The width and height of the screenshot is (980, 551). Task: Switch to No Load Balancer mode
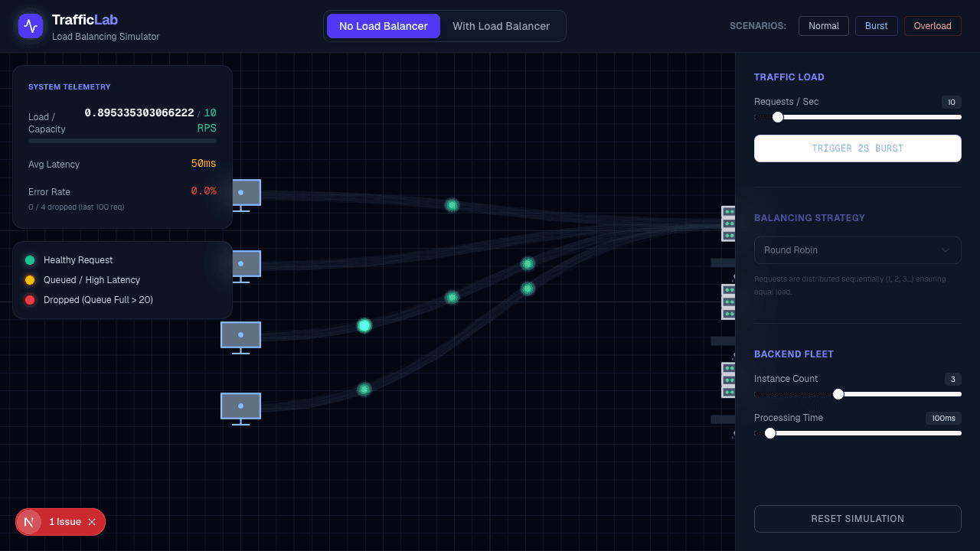[x=384, y=26]
